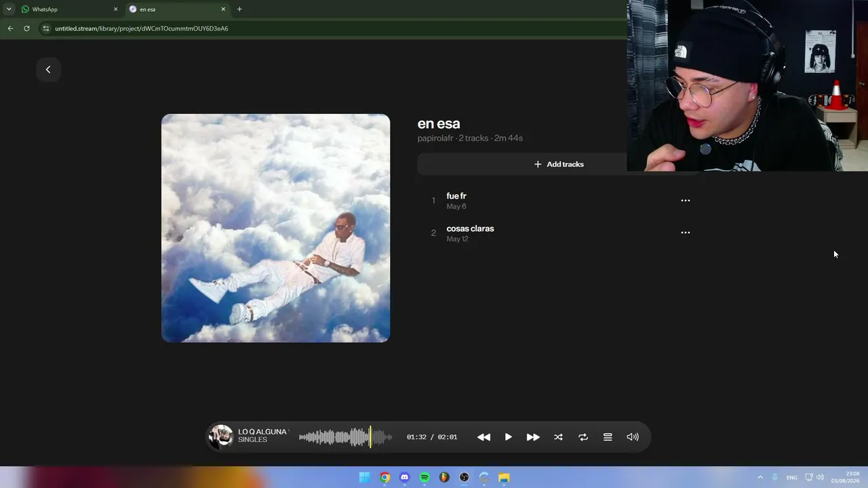Close the en esa browser tab
Viewport: 868px width, 488px height.
[x=223, y=9]
